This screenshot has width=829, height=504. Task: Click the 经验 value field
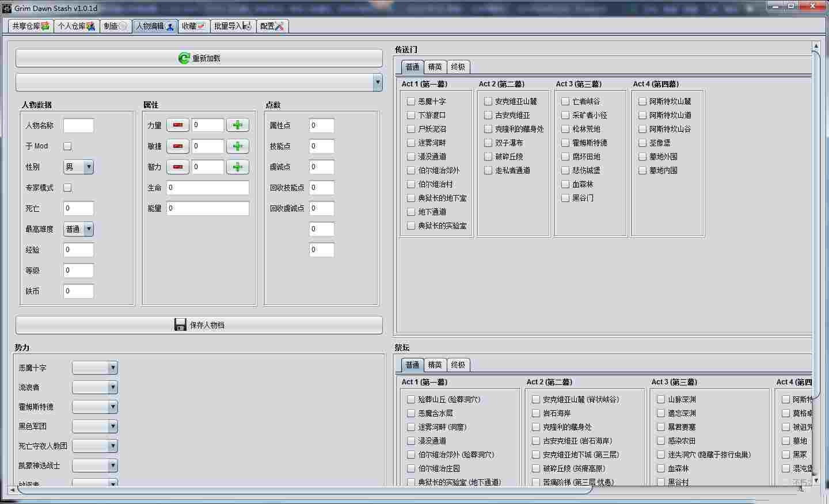tap(78, 250)
